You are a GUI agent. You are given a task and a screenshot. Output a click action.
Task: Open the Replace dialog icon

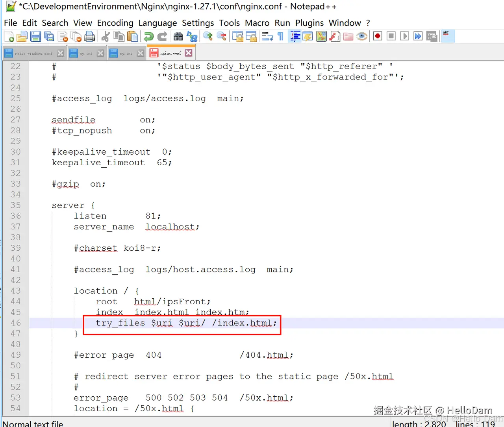tap(192, 37)
